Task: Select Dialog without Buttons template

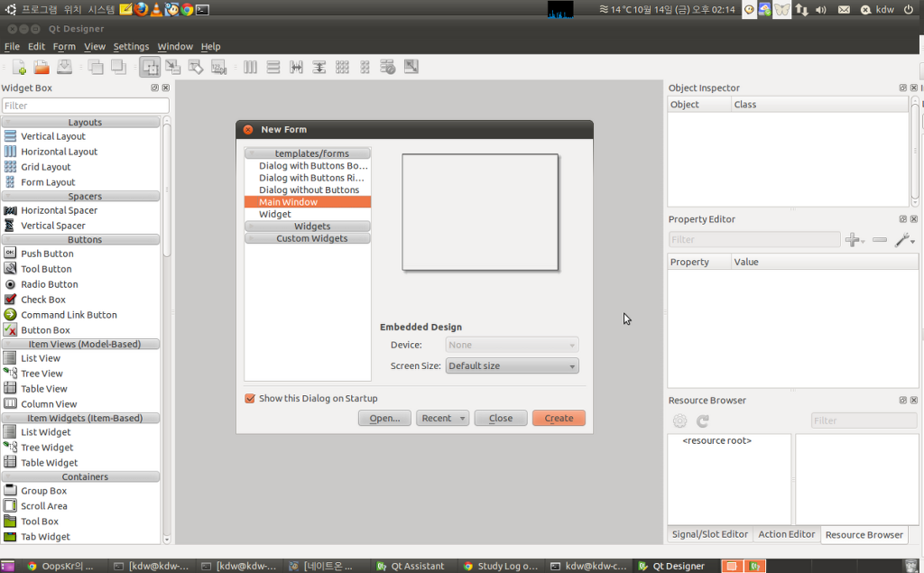Action: tap(308, 189)
